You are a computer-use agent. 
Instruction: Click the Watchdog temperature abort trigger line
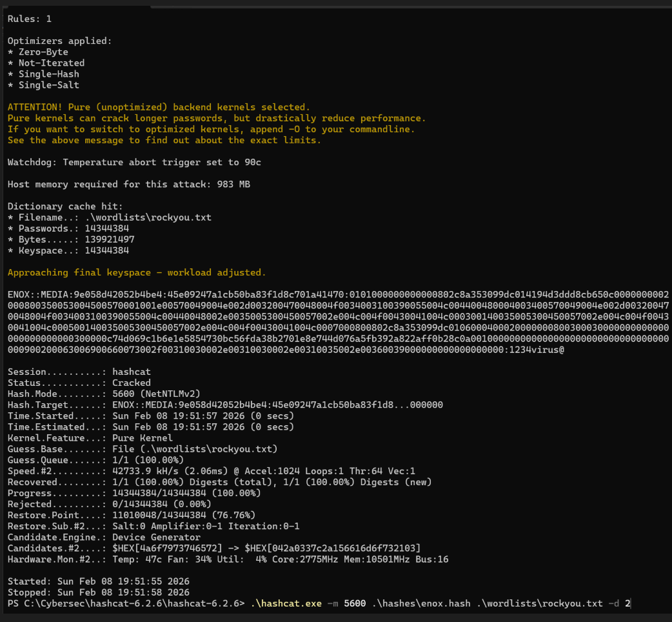coord(134,163)
